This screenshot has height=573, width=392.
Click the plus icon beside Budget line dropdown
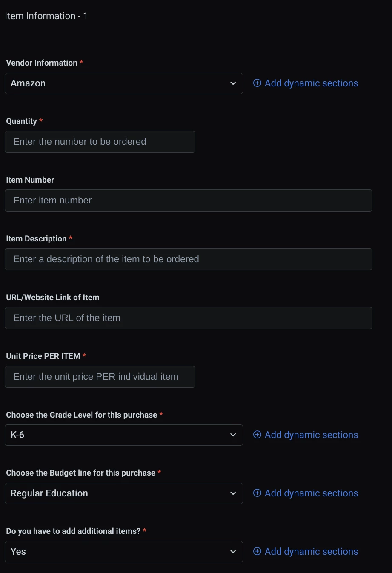(257, 493)
